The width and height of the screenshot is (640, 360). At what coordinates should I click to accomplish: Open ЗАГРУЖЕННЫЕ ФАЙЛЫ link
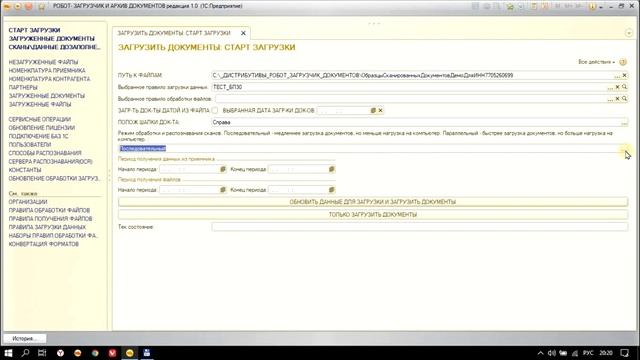tap(40, 104)
